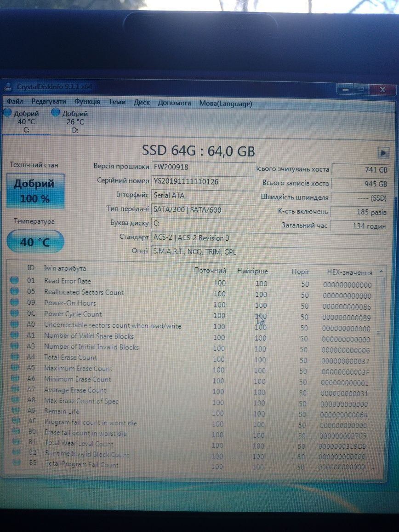Screen dimensions: 399x532
Task: Click the host reads value 741 GB
Action: pyautogui.click(x=360, y=170)
